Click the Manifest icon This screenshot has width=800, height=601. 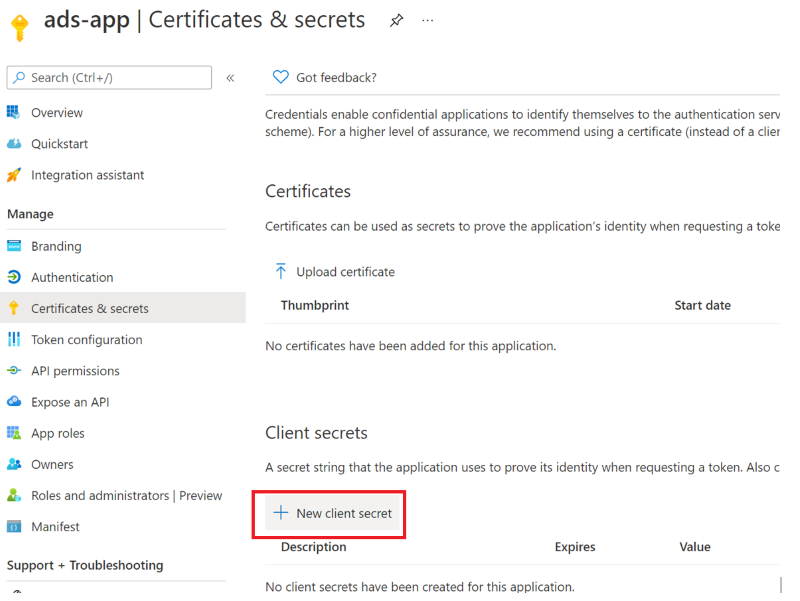click(x=14, y=527)
